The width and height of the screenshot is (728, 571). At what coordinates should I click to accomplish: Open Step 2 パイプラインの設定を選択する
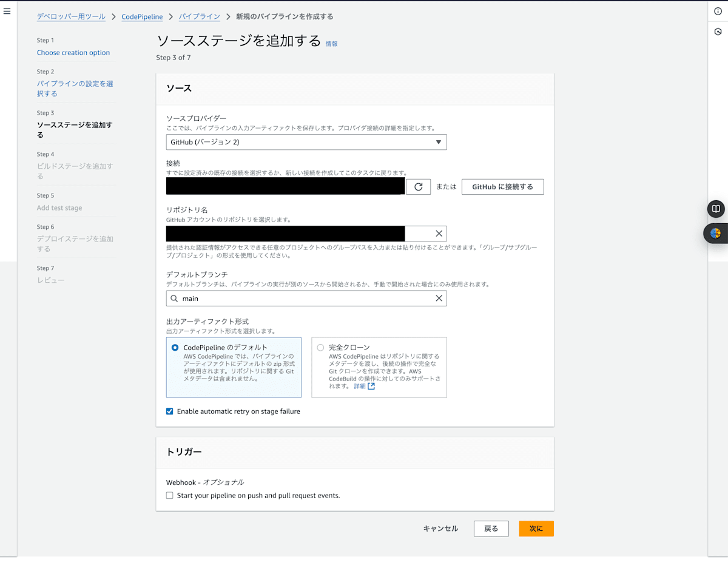pyautogui.click(x=75, y=89)
